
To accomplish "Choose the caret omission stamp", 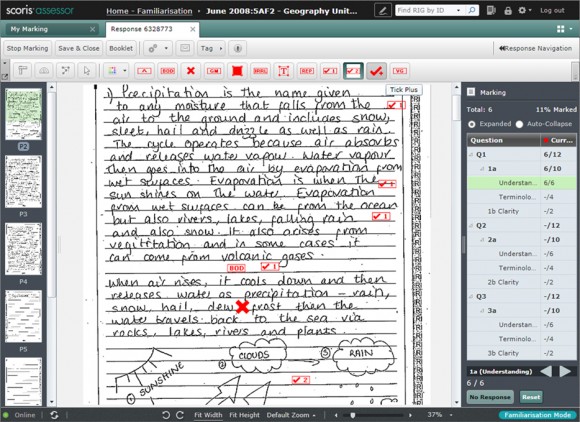I will pyautogui.click(x=144, y=71).
